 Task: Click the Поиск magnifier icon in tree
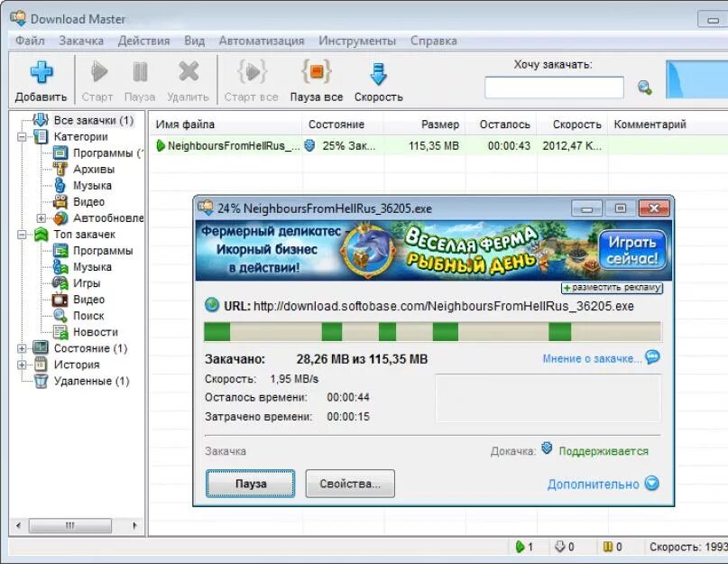point(60,316)
